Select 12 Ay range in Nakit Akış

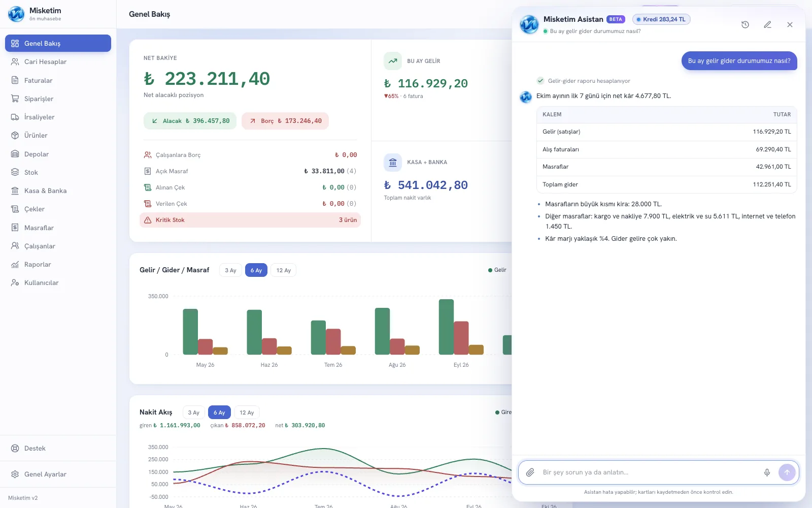pos(247,412)
